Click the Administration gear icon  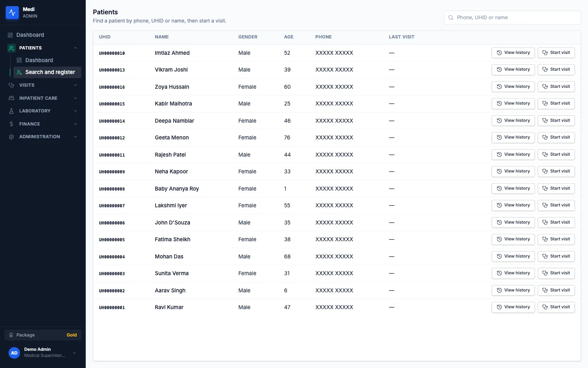(x=11, y=137)
